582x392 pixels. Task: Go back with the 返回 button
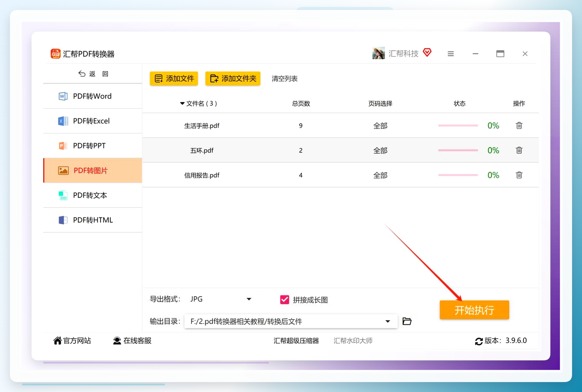coord(93,74)
